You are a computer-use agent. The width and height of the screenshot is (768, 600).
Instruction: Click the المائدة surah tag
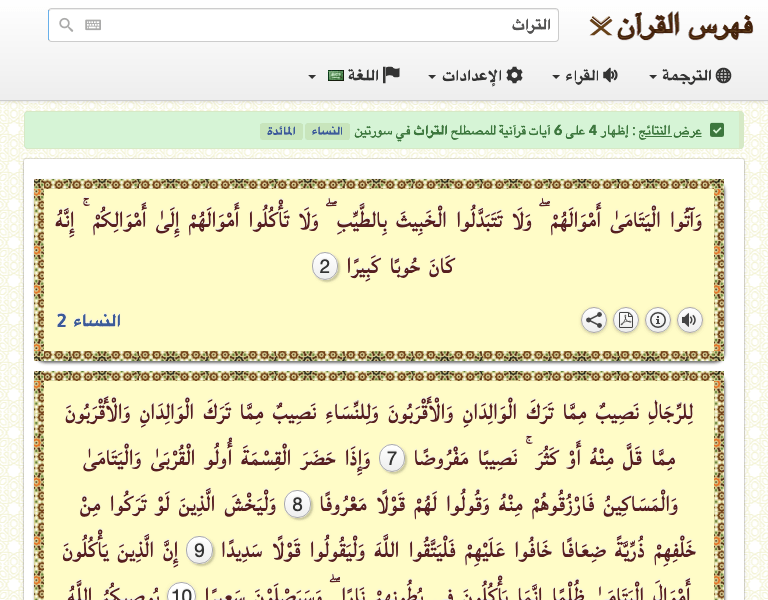[282, 131]
